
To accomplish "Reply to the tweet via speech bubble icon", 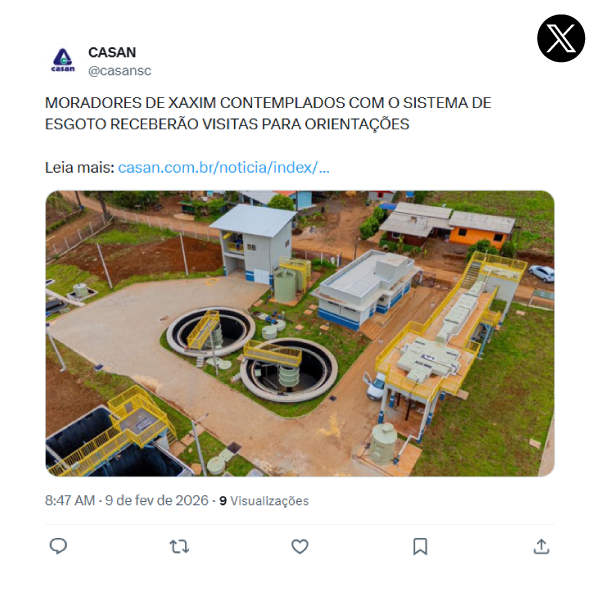I will pyautogui.click(x=58, y=546).
